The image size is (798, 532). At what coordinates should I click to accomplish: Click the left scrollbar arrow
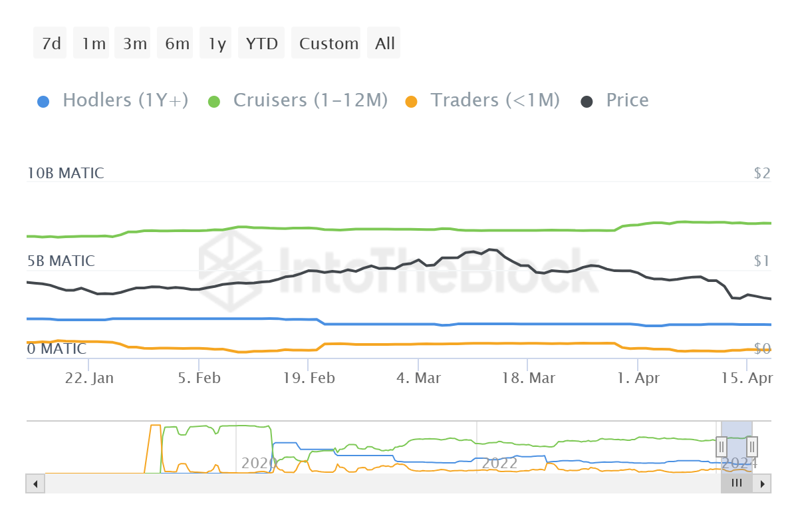[35, 483]
